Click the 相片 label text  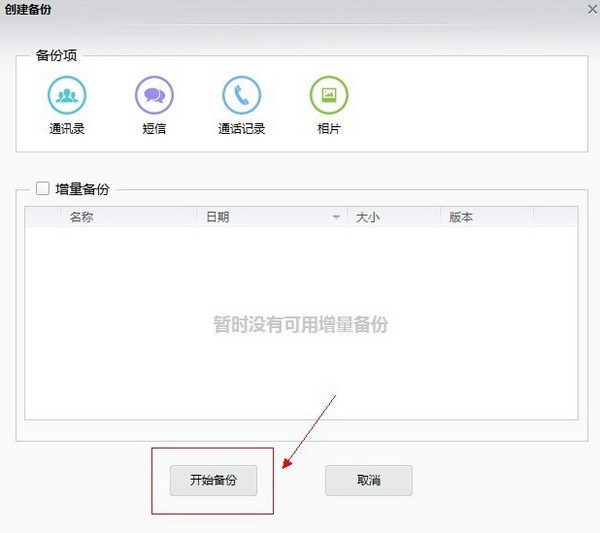point(329,129)
